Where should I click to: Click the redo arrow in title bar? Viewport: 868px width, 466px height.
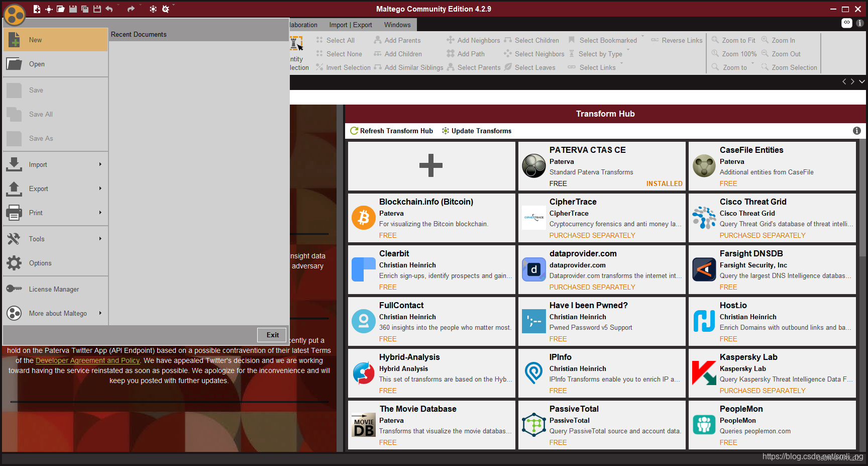coord(131,9)
